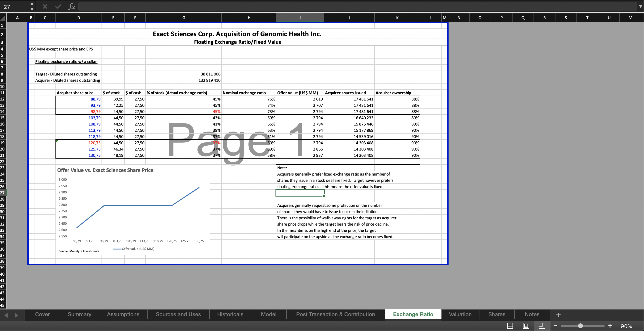Cancel the formula bar entry (X icon)
Screen dimensions: 644x331
45,6
